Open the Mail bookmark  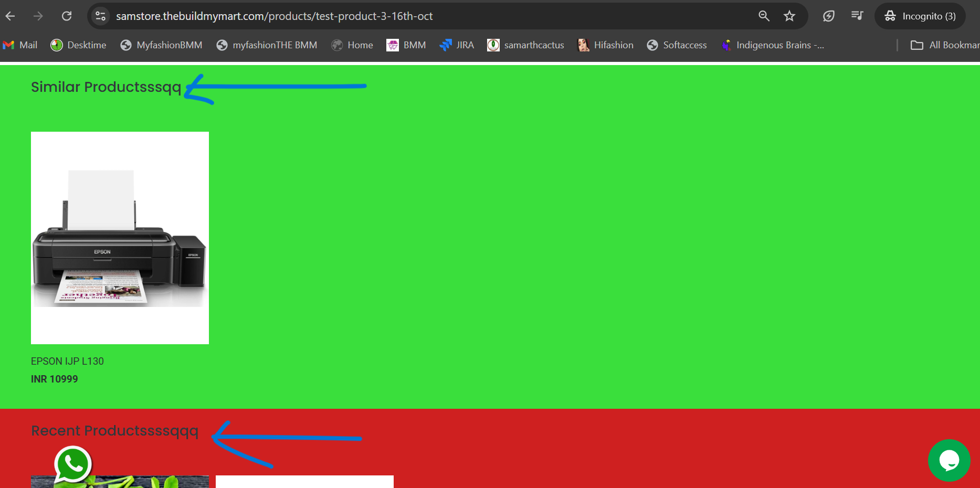(20, 45)
